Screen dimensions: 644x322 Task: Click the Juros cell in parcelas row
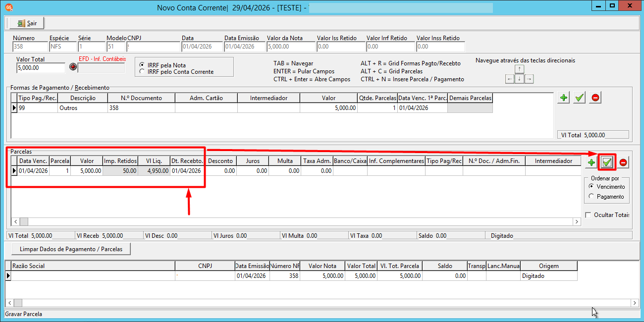coord(253,170)
